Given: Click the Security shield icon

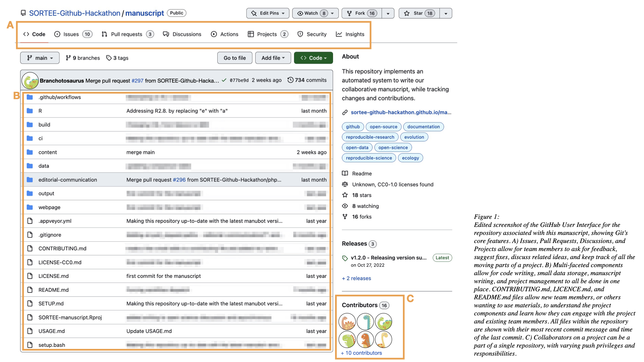Looking at the screenshot, I should [300, 34].
